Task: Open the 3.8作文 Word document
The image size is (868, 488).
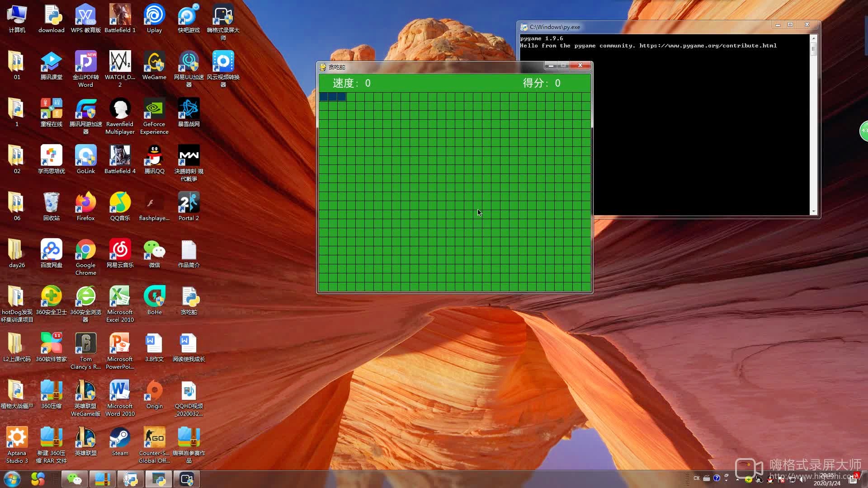Action: point(154,348)
